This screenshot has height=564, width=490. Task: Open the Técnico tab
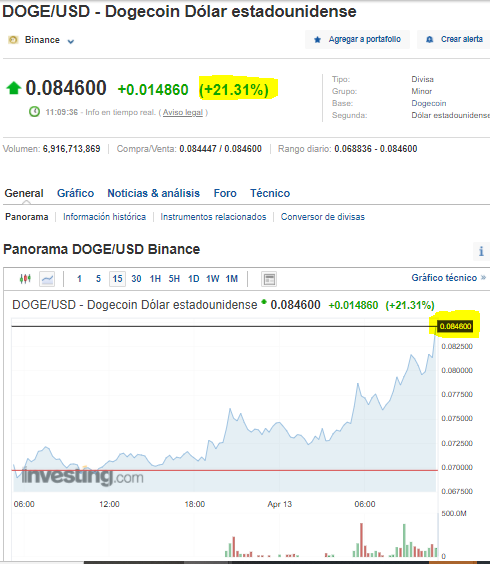pyautogui.click(x=270, y=193)
